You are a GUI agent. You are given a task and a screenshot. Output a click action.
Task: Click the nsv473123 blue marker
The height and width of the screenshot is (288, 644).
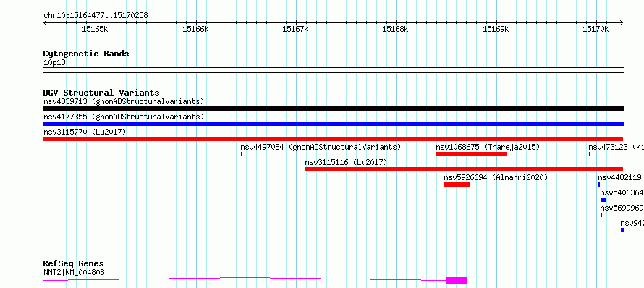coord(590,154)
